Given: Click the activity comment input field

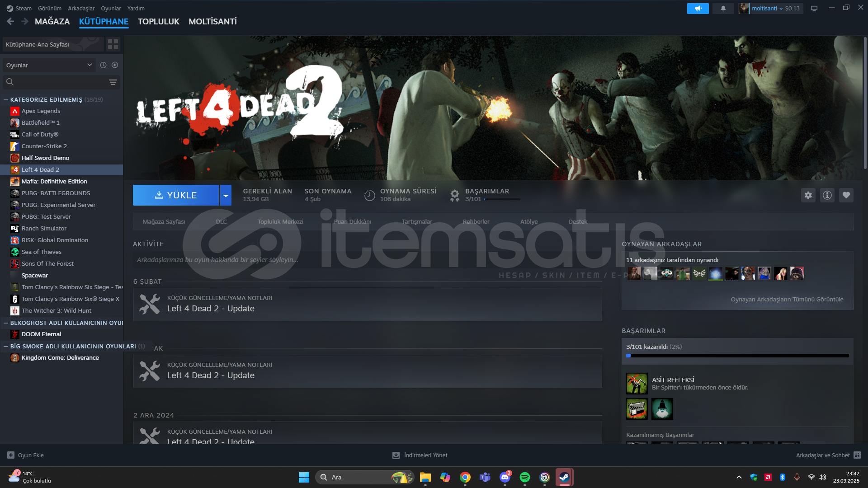Looking at the screenshot, I should (x=368, y=260).
